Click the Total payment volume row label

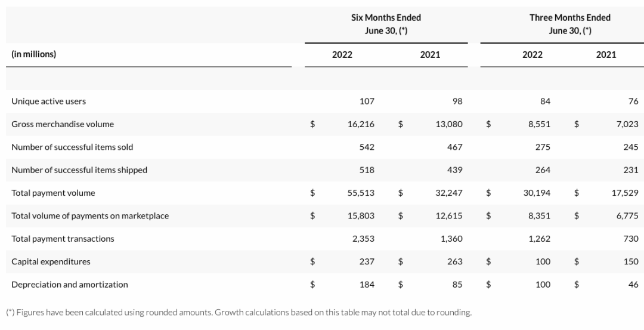pos(53,193)
